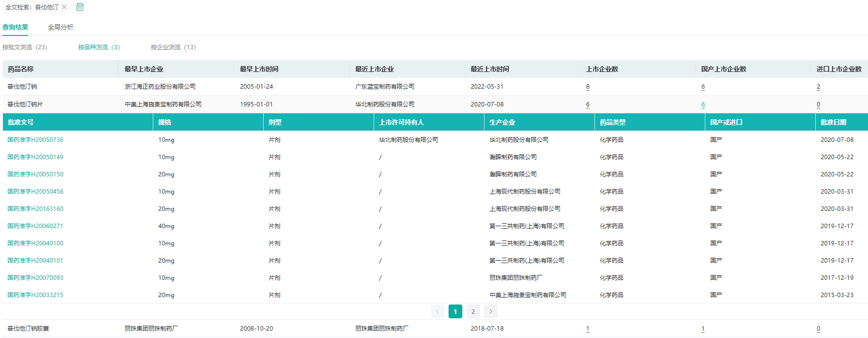Image resolution: width=868 pixels, height=338 pixels.
Task: Remove the 普伐他汀 search filter tag
Action: pyautogui.click(x=64, y=7)
